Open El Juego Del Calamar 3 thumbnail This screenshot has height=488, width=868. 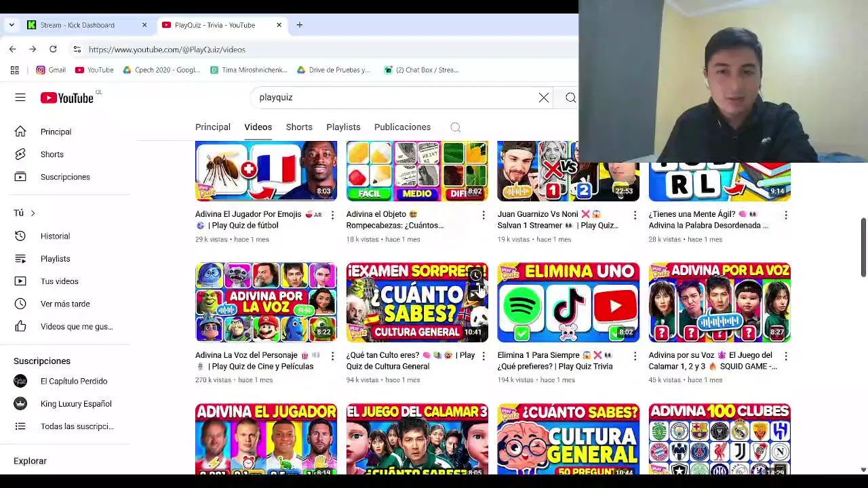pyautogui.click(x=417, y=439)
